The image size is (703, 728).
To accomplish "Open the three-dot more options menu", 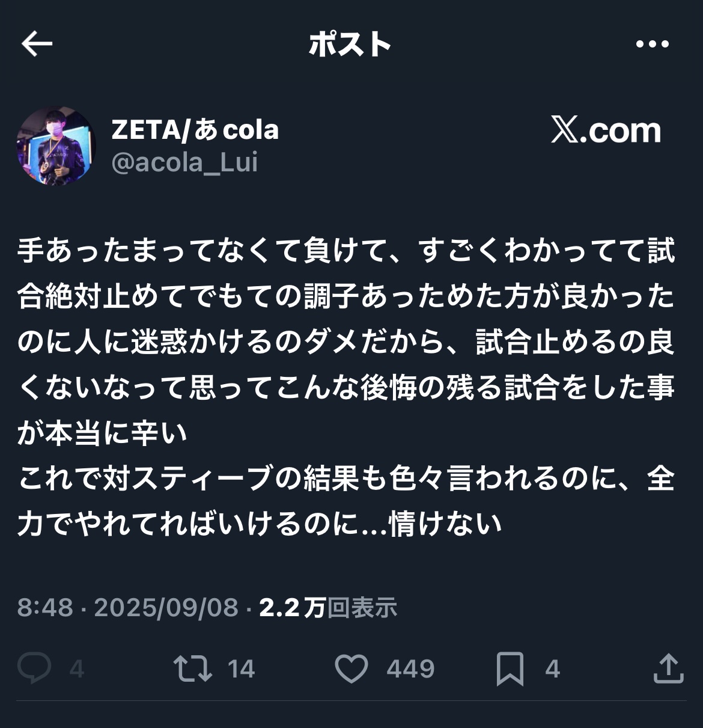I will click(653, 44).
